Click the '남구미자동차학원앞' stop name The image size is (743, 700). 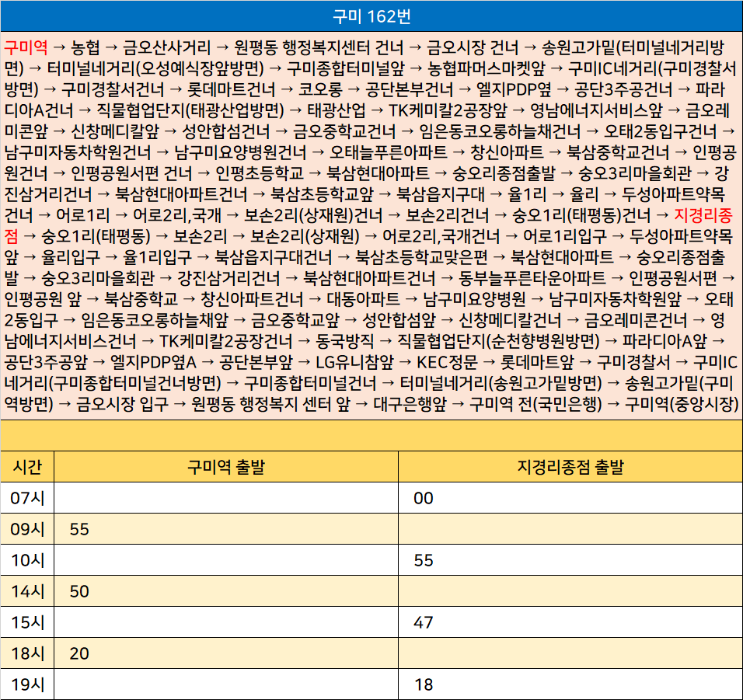[615, 299]
